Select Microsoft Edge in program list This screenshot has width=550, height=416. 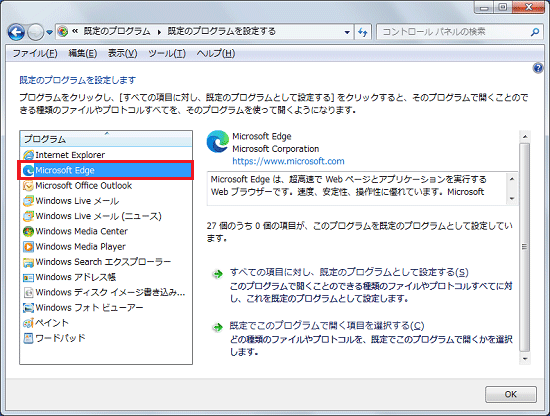coord(106,170)
